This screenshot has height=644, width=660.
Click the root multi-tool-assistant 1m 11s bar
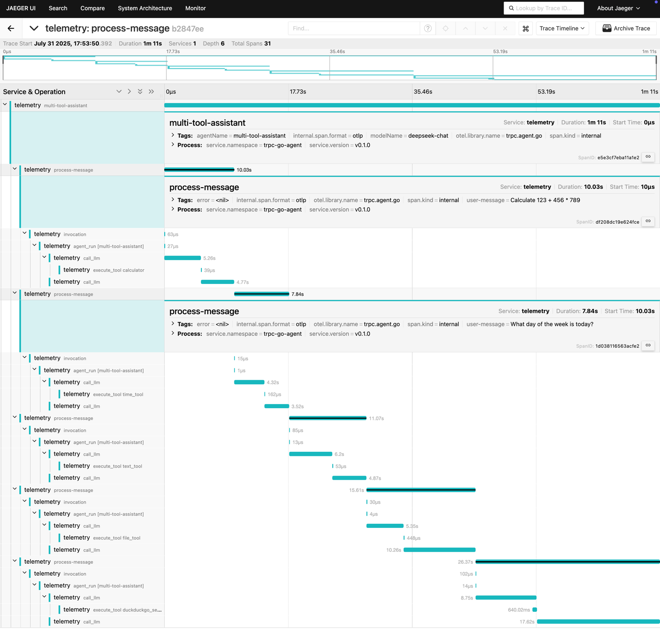(412, 105)
